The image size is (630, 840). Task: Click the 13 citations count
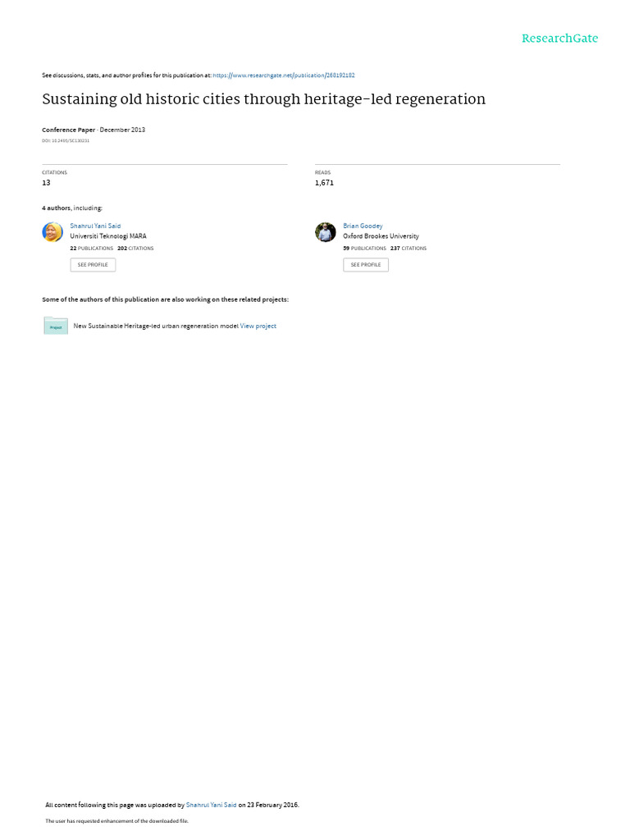tap(46, 183)
